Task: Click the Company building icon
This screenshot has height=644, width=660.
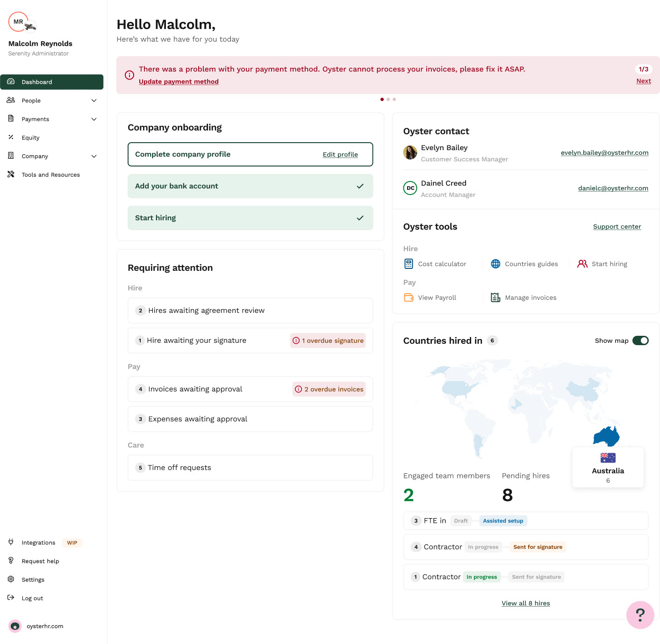Action: (x=11, y=156)
